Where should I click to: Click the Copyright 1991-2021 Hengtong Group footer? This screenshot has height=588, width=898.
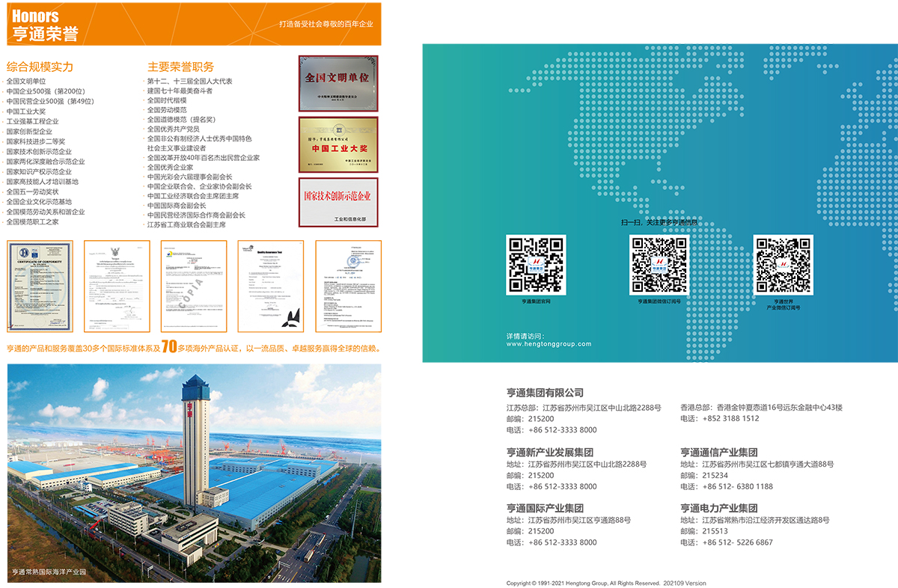click(606, 583)
